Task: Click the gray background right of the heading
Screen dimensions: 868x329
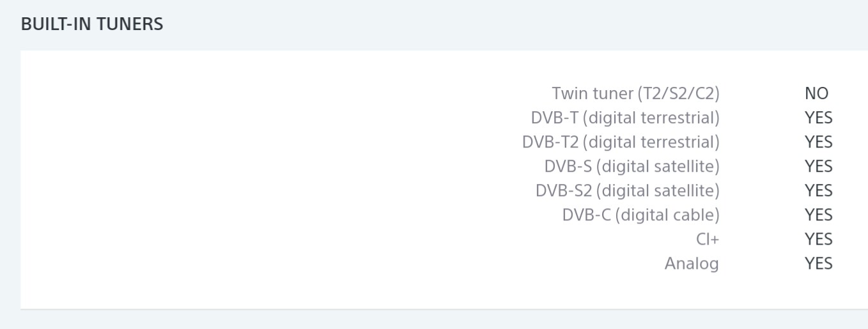Action: click(x=511, y=24)
